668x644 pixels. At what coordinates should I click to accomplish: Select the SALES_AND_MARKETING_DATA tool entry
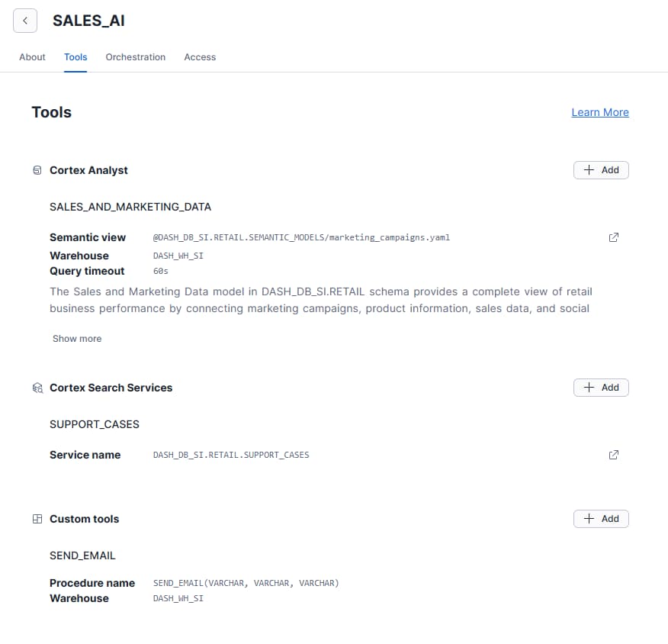pos(130,207)
